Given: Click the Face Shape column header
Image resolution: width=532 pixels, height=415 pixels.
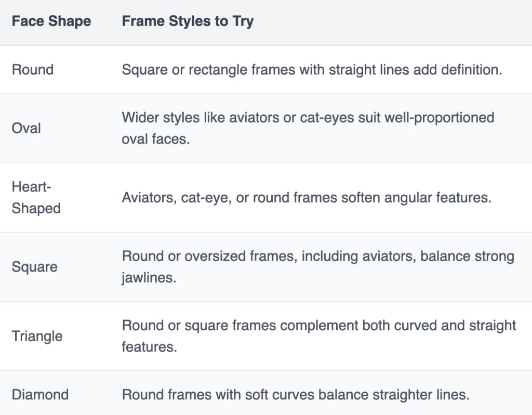Looking at the screenshot, I should pyautogui.click(x=51, y=21).
